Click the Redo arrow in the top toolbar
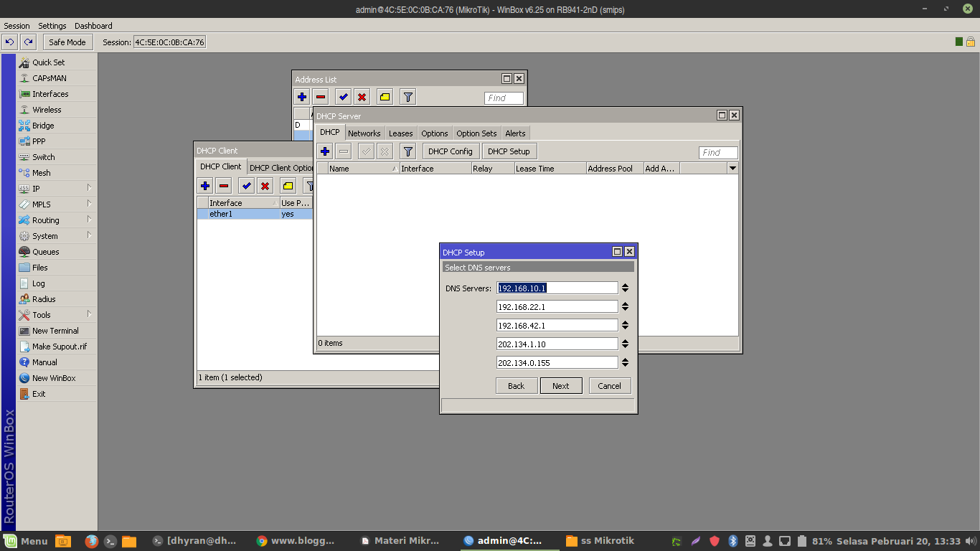Viewport: 980px width, 551px height. (29, 42)
